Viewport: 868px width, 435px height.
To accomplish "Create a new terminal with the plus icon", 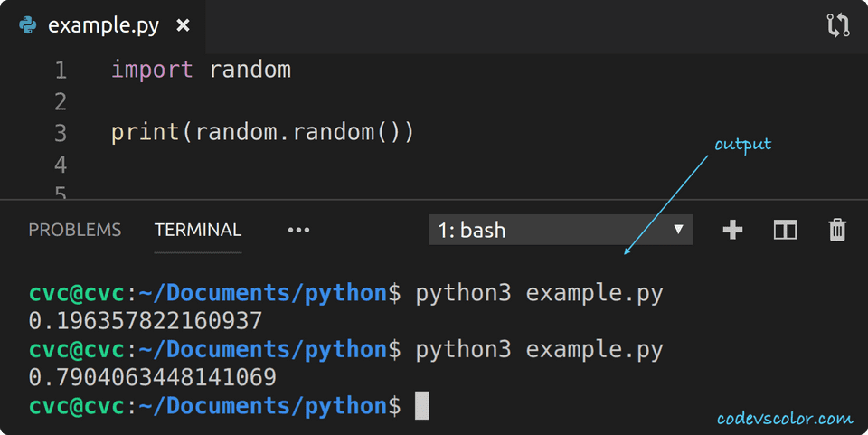I will [x=732, y=230].
